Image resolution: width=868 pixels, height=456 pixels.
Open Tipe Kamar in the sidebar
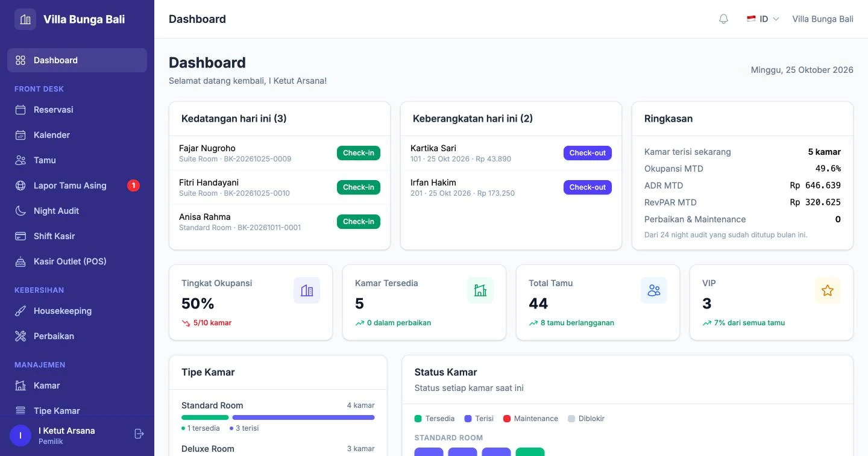[x=77, y=411]
